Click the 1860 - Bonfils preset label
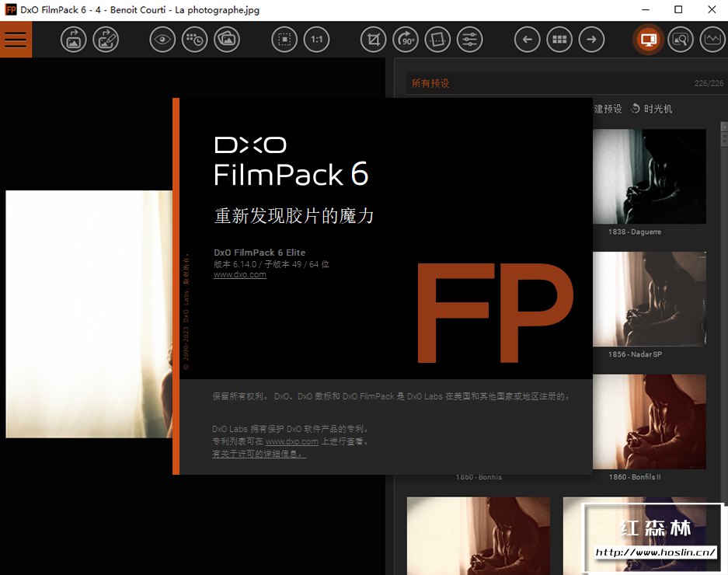This screenshot has width=728, height=575. [x=479, y=477]
